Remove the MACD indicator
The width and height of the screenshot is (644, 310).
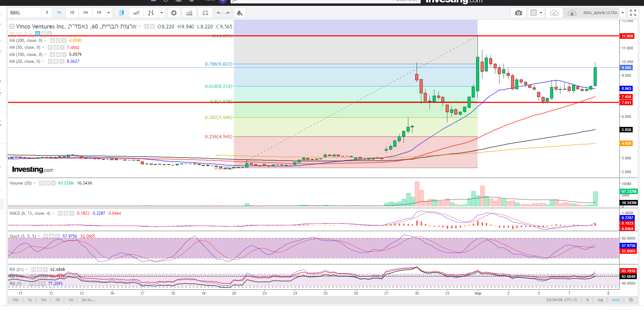(72, 213)
